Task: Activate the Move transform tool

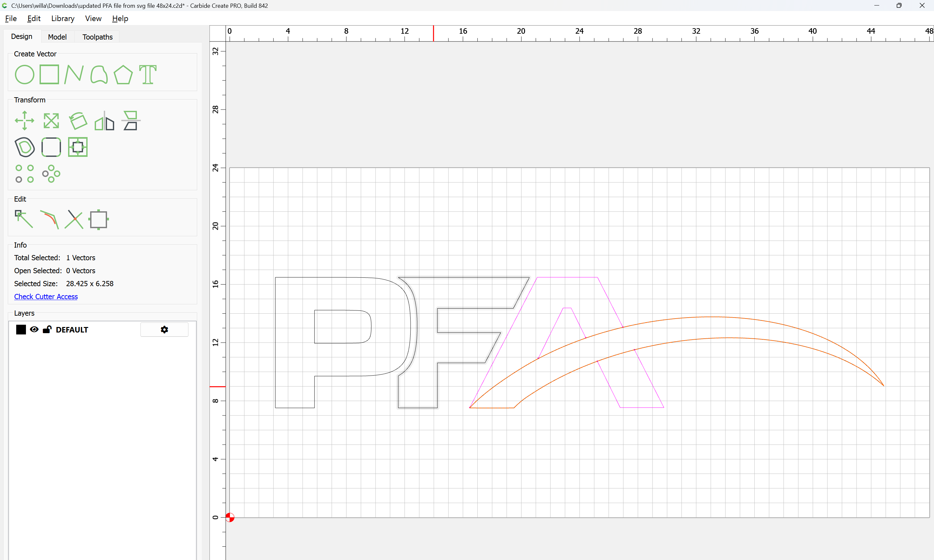Action: pyautogui.click(x=25, y=121)
